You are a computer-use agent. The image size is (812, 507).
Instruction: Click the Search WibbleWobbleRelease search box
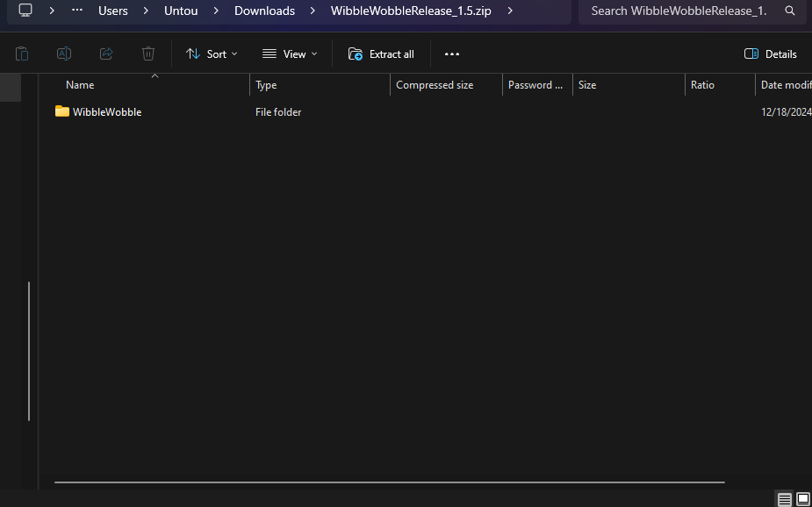(678, 11)
